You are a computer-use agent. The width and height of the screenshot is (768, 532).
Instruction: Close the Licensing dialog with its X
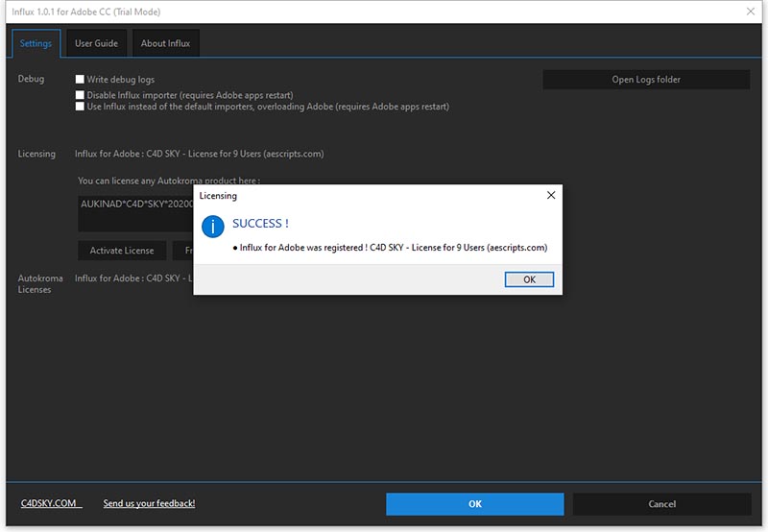tap(551, 195)
